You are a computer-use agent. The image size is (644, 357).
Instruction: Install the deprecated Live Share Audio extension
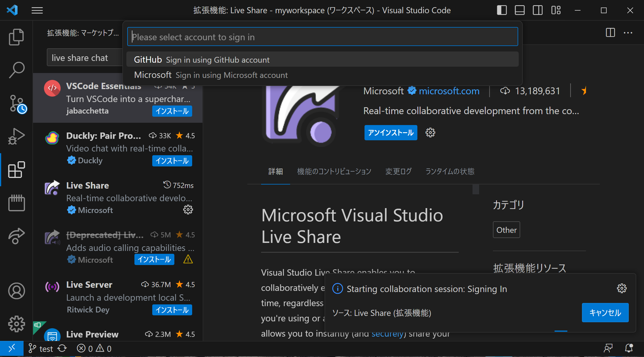click(x=154, y=260)
